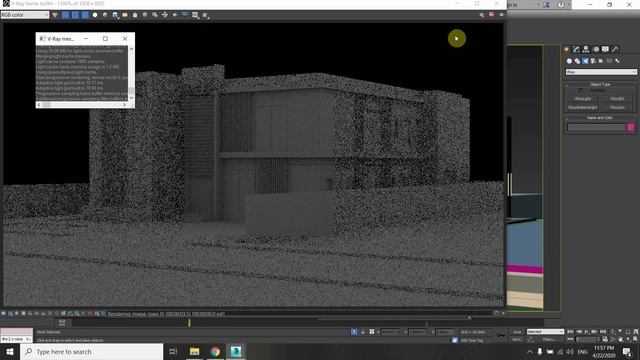
Task: Click the MAXScript listener Welcome field
Action: tap(16, 339)
